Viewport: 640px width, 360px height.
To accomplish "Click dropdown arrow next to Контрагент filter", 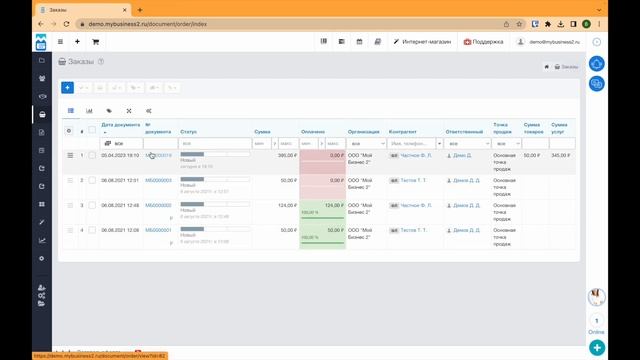I will point(439,144).
